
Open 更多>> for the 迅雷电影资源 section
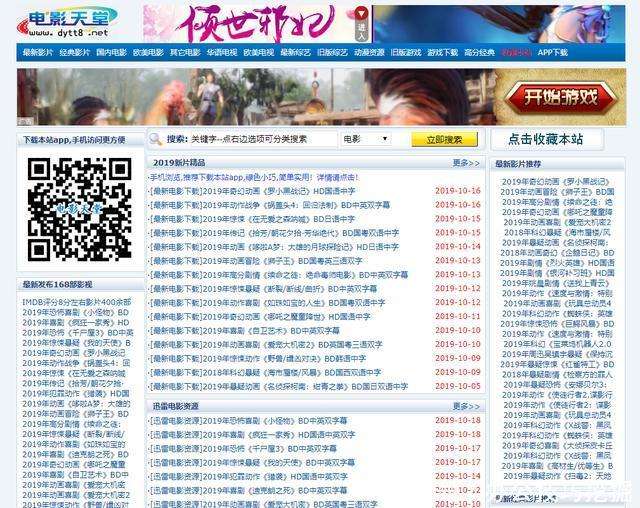tap(466, 406)
